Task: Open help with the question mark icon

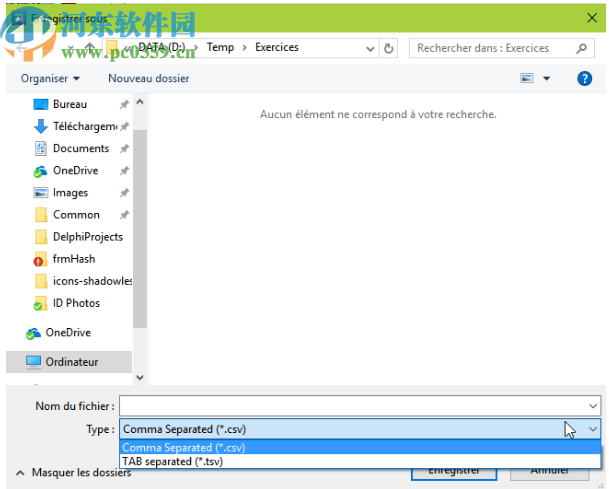Action: tap(585, 78)
